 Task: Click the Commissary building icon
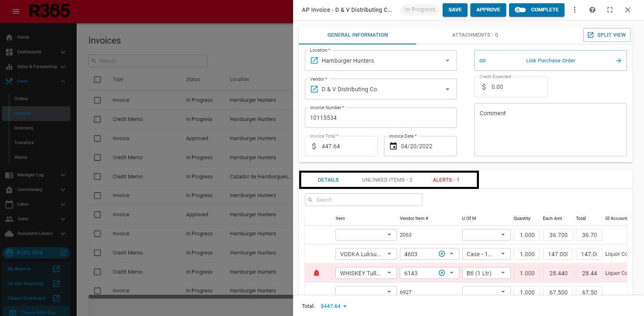pos(9,189)
